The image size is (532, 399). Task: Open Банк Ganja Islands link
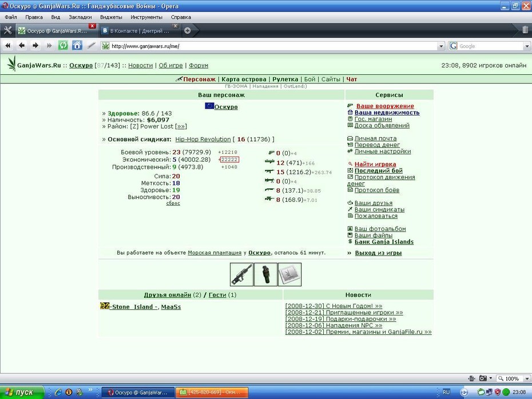384,242
